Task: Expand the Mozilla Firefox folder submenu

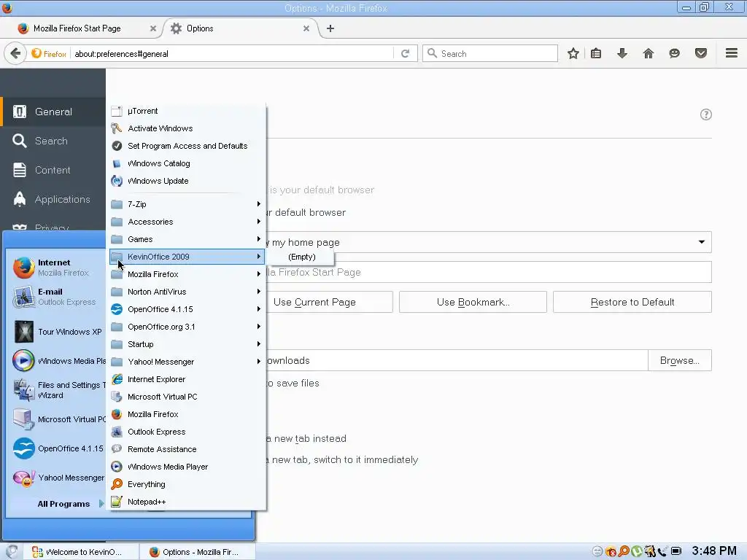Action: click(x=187, y=274)
